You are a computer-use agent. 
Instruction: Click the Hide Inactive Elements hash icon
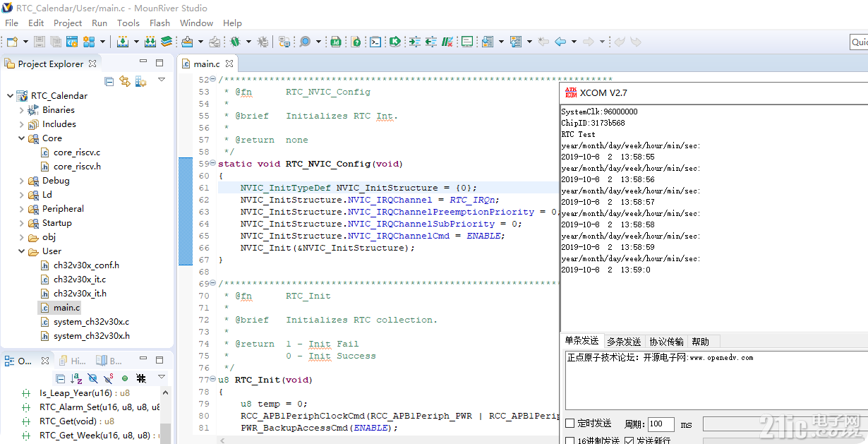(141, 378)
